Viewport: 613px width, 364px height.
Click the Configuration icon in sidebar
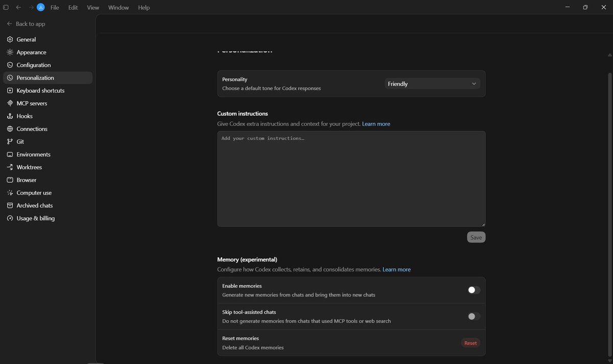coord(10,65)
